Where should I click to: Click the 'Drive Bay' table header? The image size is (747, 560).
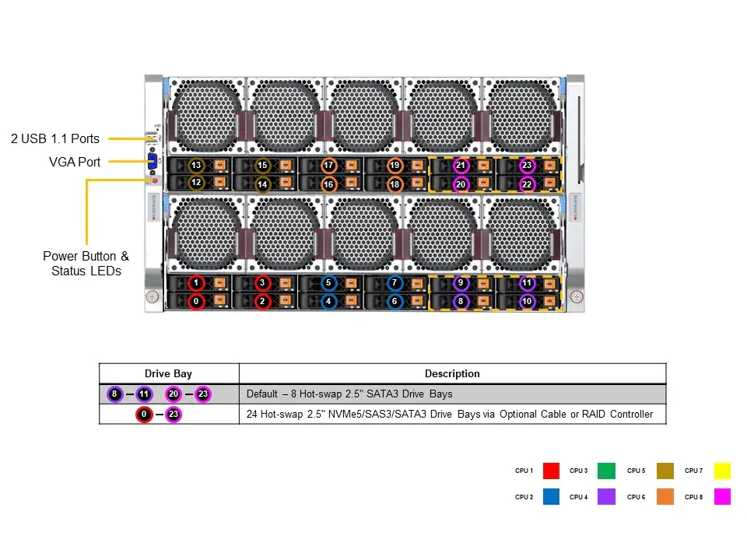tap(168, 373)
